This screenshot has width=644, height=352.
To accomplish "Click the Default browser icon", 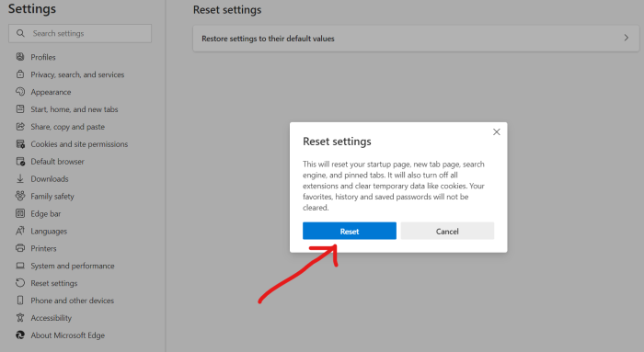I will coord(19,161).
